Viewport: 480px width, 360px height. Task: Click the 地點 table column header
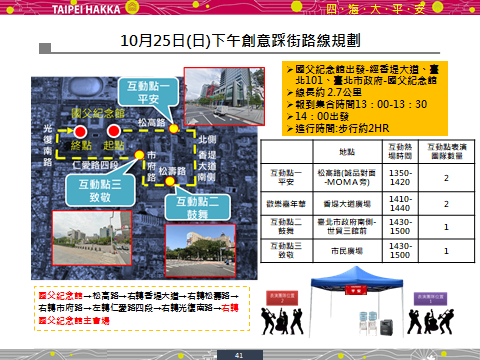347,152
